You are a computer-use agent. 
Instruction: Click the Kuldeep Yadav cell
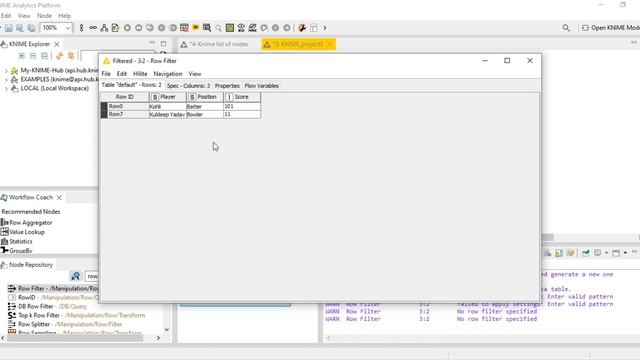[167, 115]
